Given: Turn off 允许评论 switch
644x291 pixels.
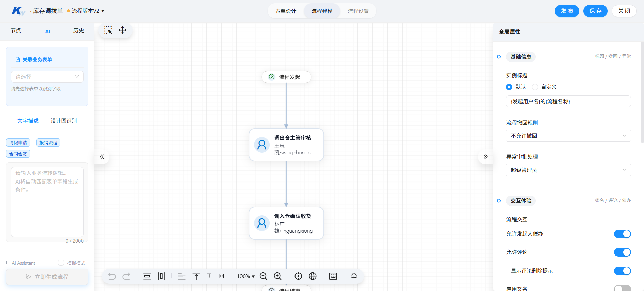Looking at the screenshot, I should [x=622, y=252].
